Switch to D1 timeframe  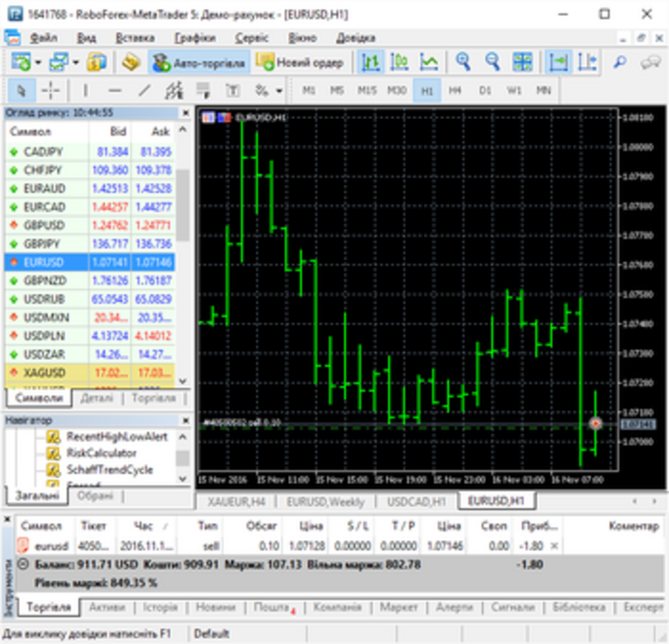pyautogui.click(x=485, y=90)
